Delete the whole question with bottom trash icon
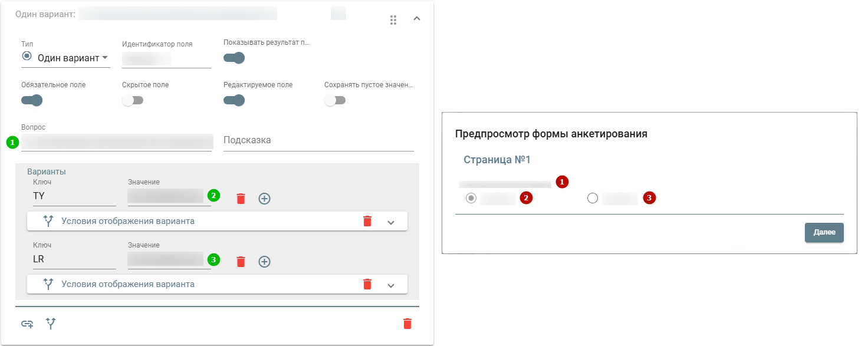868x346 pixels. 407,324
